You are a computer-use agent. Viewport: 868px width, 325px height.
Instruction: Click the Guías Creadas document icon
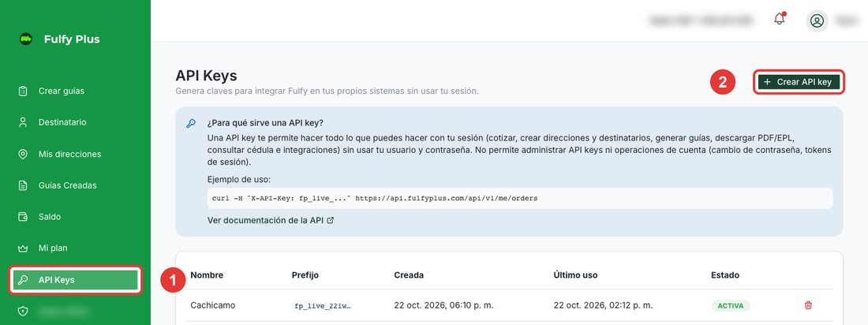(23, 185)
